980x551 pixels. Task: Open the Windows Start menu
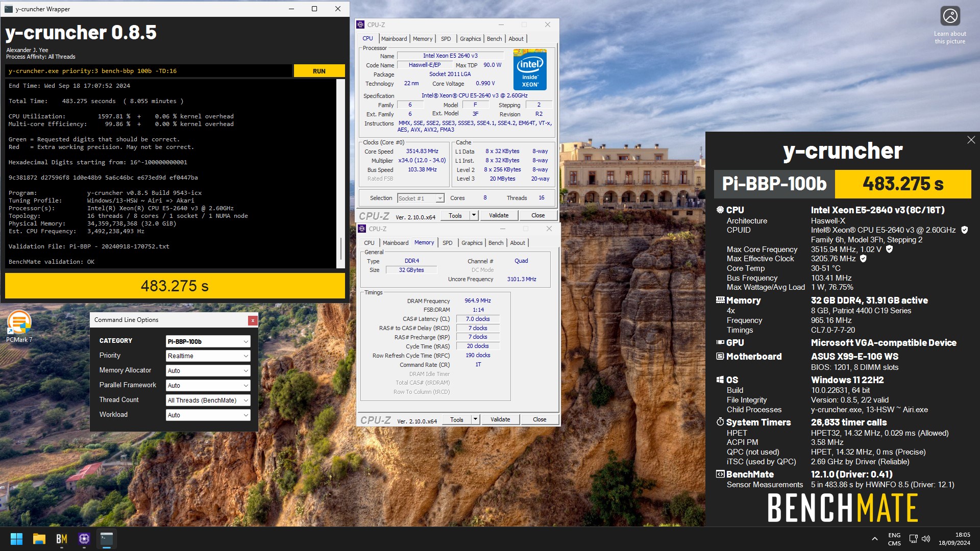(x=16, y=539)
